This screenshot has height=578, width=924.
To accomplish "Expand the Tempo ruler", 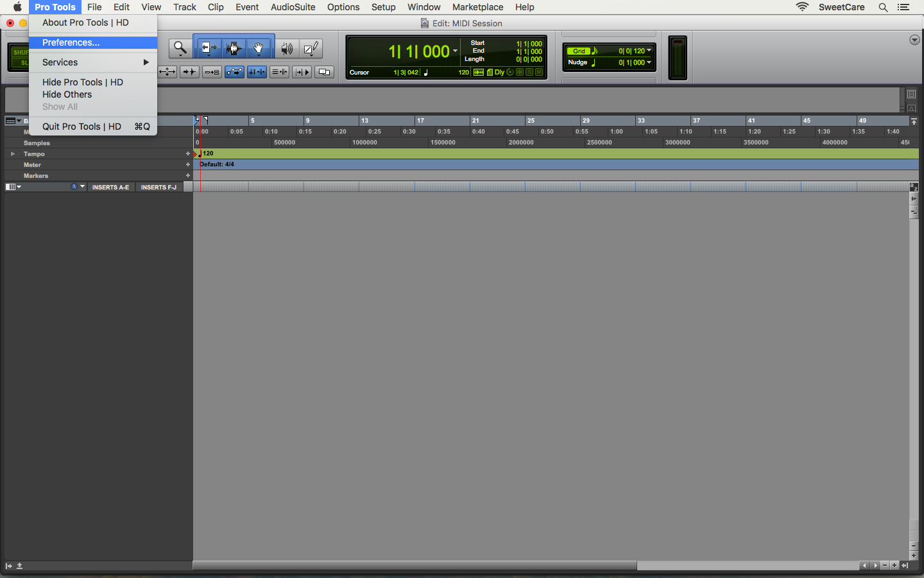I will [x=13, y=154].
